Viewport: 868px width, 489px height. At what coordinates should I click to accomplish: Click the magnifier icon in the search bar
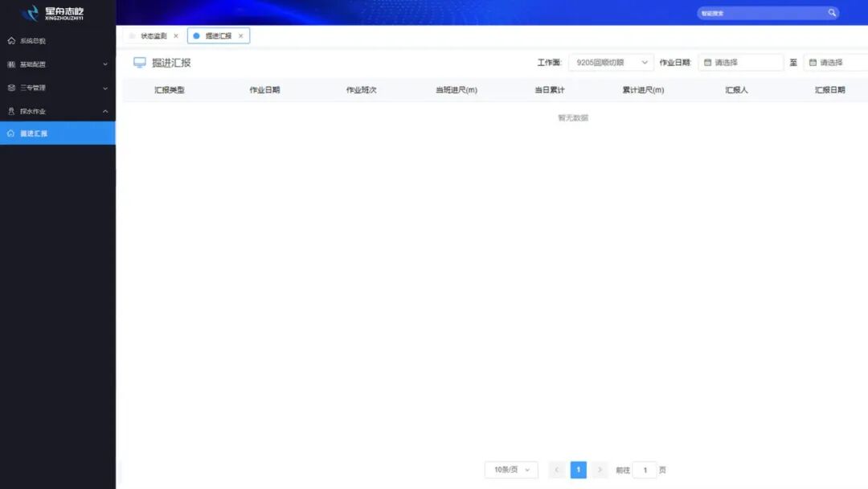(x=832, y=12)
